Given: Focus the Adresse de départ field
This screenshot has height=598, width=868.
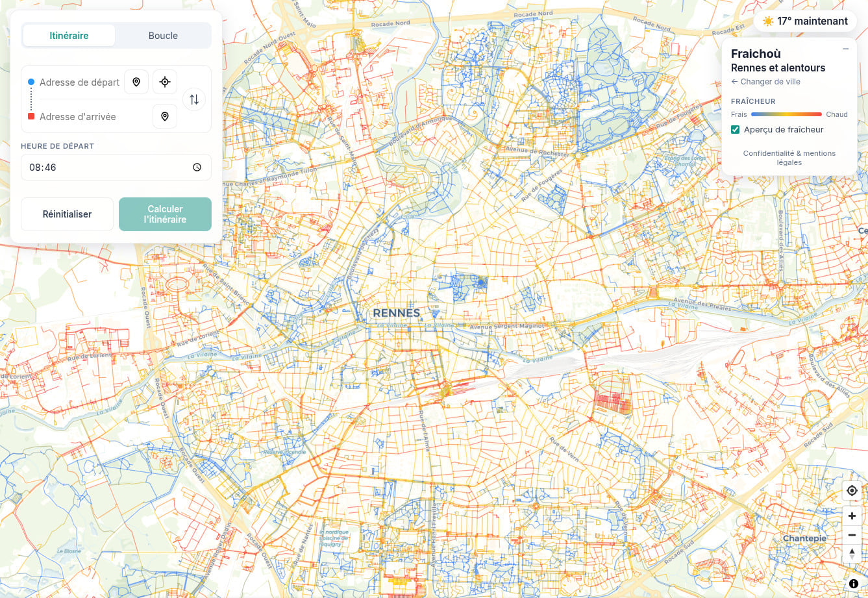Looking at the screenshot, I should (79, 82).
